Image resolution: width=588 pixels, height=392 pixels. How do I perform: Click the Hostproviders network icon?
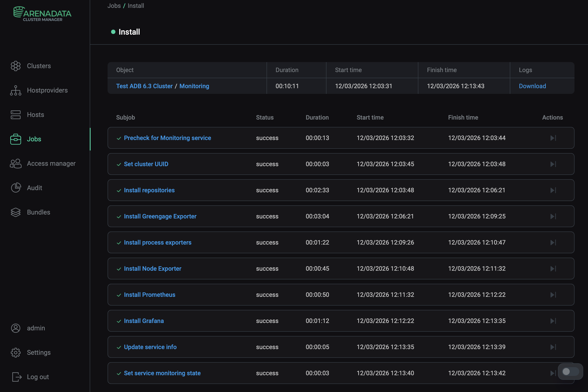coord(15,90)
